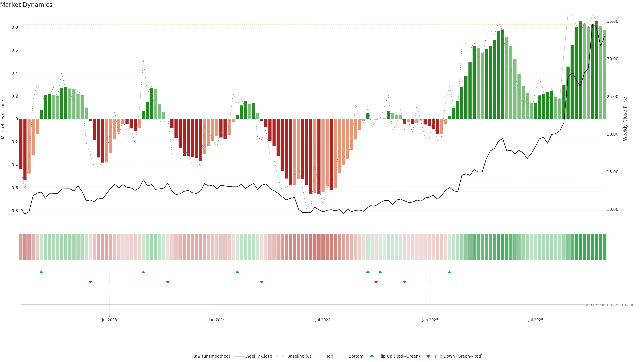Click the Jul 2024 x-axis label

pos(323,320)
